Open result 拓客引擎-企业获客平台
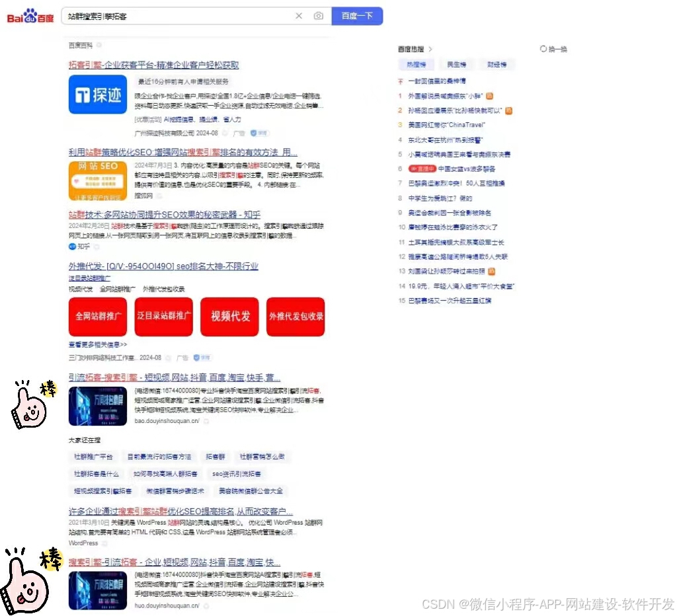Viewport: 677px width, 616px height. tap(153, 65)
